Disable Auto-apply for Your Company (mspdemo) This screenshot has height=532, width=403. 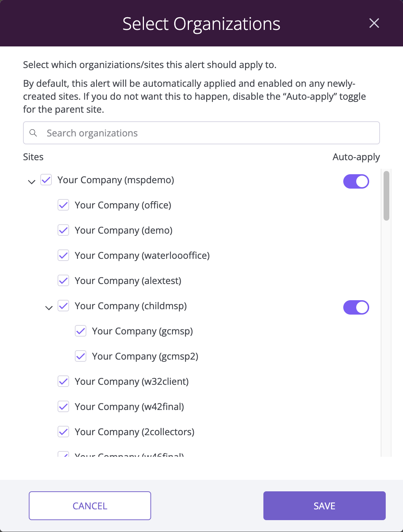(356, 182)
